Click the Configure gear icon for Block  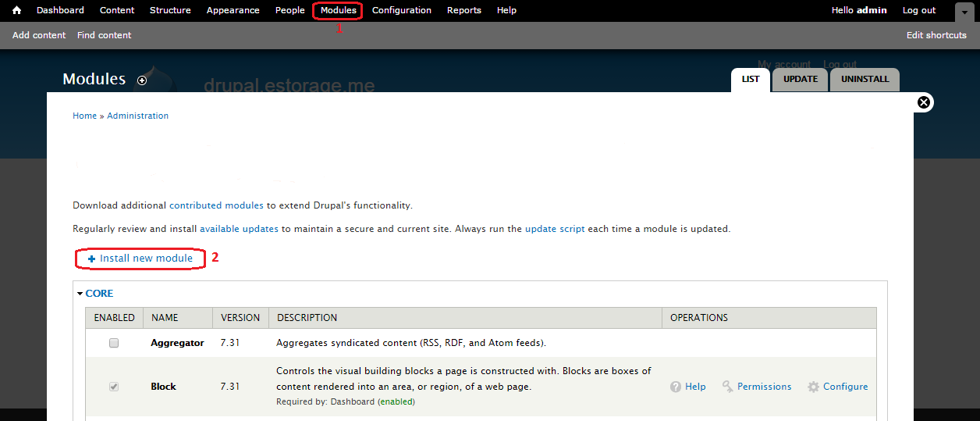tap(814, 387)
